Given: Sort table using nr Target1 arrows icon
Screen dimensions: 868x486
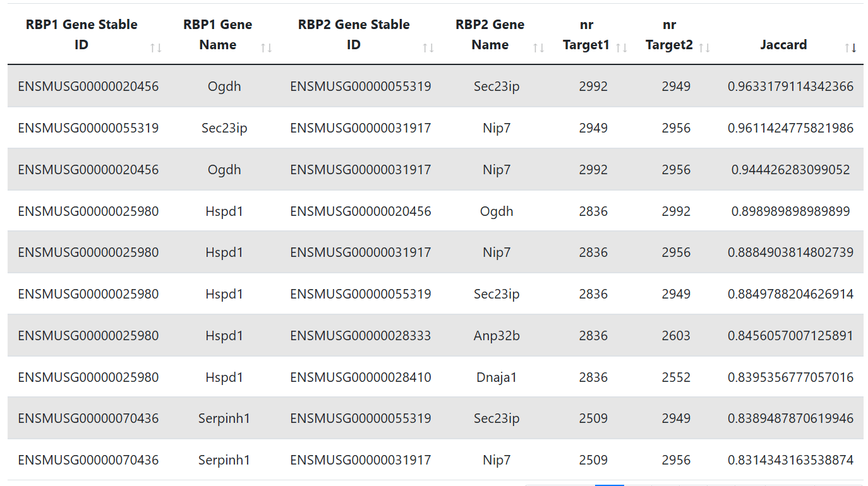Looking at the screenshot, I should click(622, 48).
